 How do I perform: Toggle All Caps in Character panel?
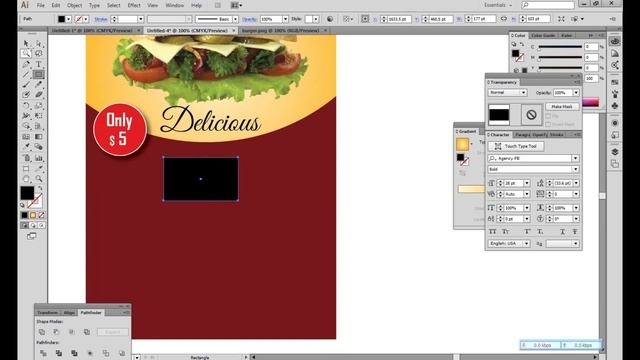coord(493,231)
